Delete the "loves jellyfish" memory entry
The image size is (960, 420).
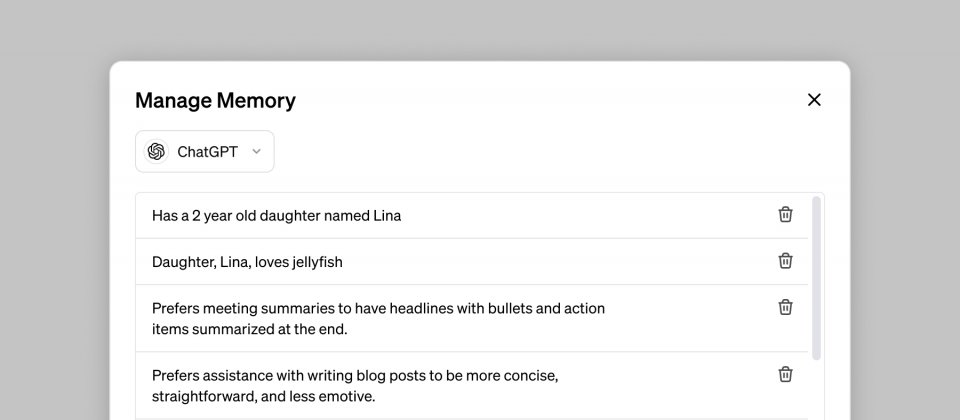click(786, 261)
